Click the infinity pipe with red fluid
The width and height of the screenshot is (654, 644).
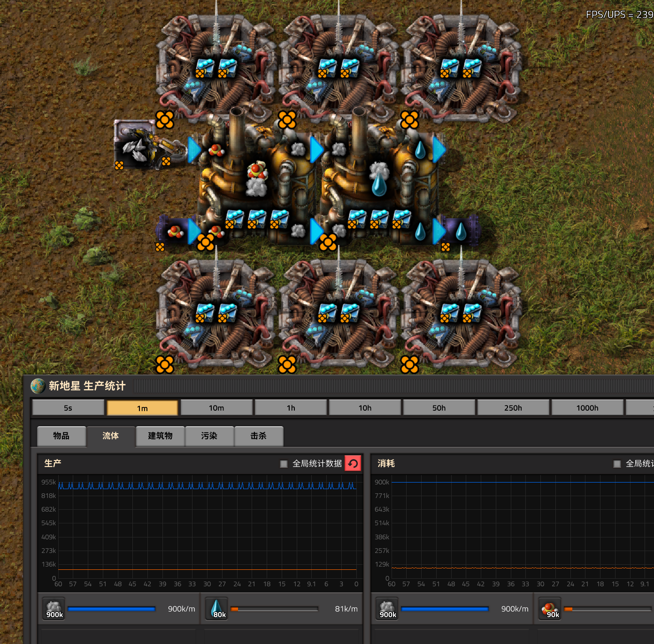click(175, 231)
